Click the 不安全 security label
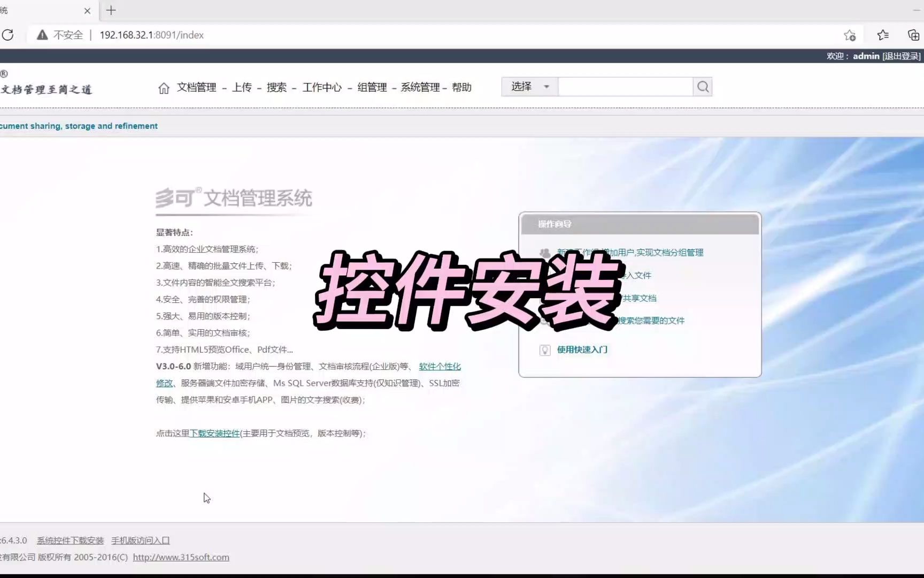This screenshot has width=924, height=578. [x=68, y=35]
